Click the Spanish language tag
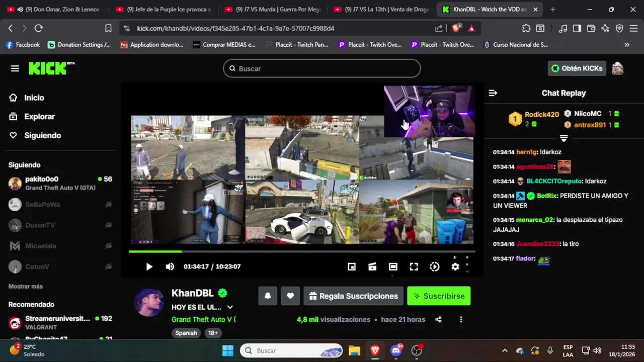644x362 pixels. click(186, 333)
